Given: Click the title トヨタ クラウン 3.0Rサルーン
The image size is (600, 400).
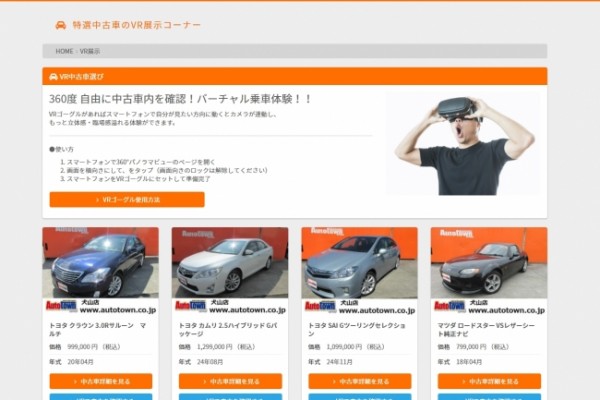Looking at the screenshot, I should tap(98, 330).
